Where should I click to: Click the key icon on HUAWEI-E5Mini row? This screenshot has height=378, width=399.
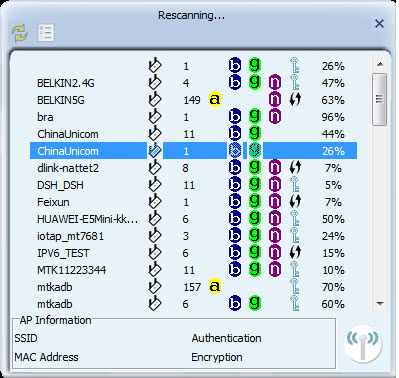[295, 218]
